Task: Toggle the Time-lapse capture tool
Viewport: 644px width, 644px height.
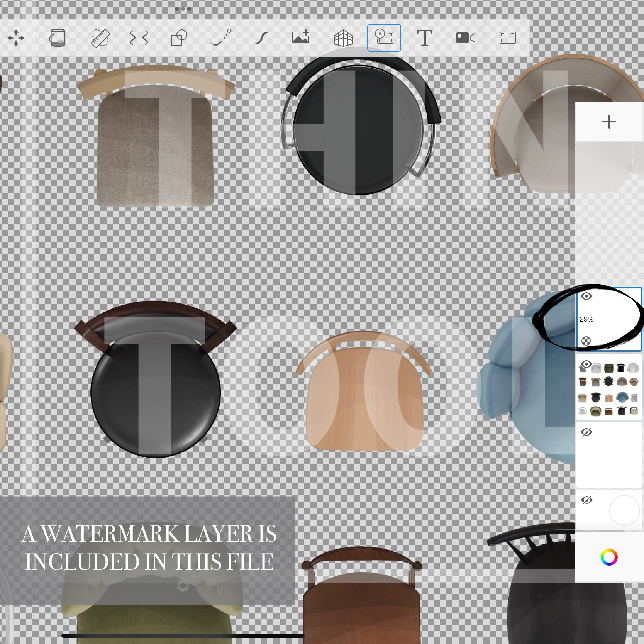Action: (384, 37)
